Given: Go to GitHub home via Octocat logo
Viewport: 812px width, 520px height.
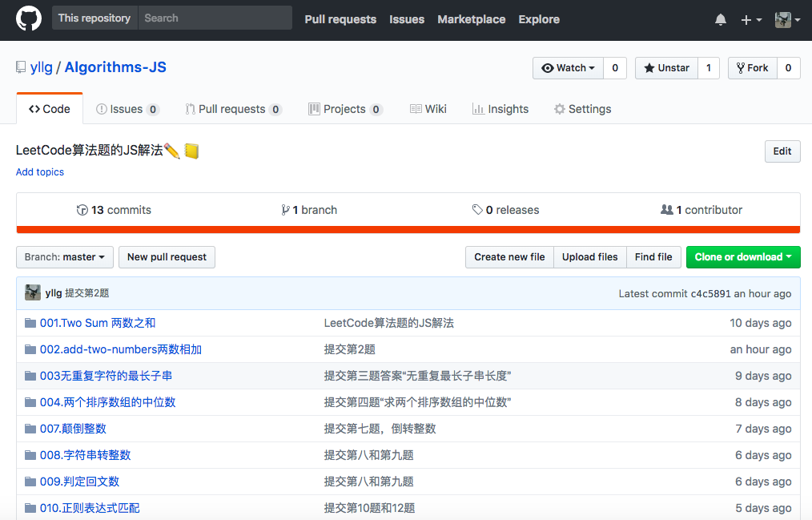Looking at the screenshot, I should (x=29, y=19).
